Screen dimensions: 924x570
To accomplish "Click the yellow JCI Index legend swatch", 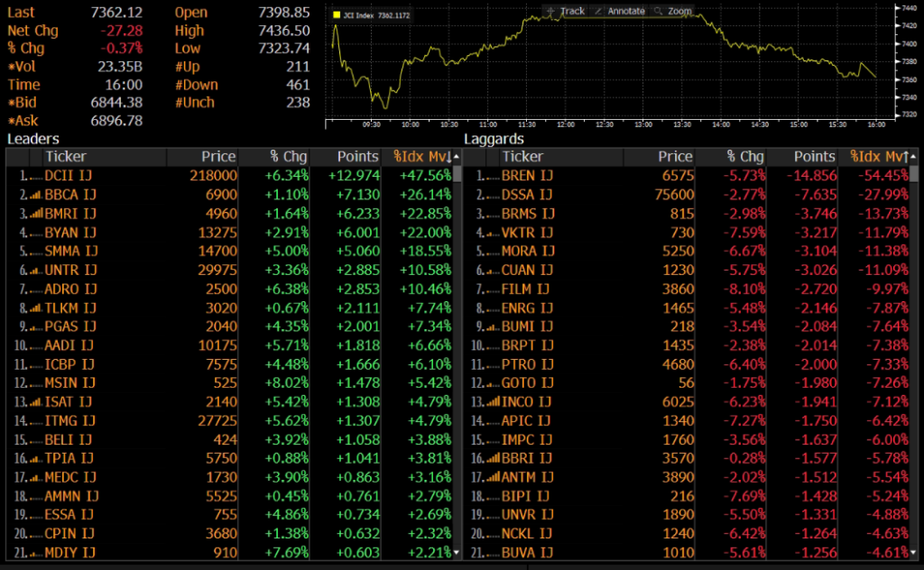I will [x=337, y=15].
